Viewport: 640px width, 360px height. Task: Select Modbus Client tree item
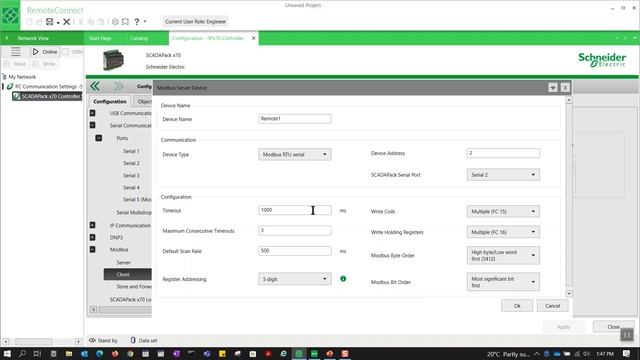click(x=127, y=274)
